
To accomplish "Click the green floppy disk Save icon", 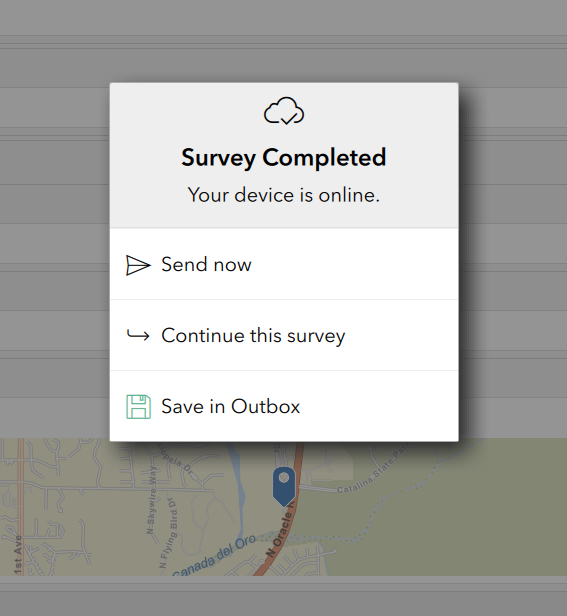I will (x=138, y=407).
